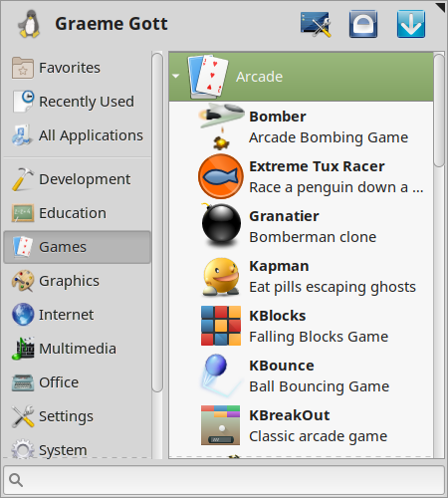Click the All Applications icon
This screenshot has width=448, height=498.
(x=23, y=135)
